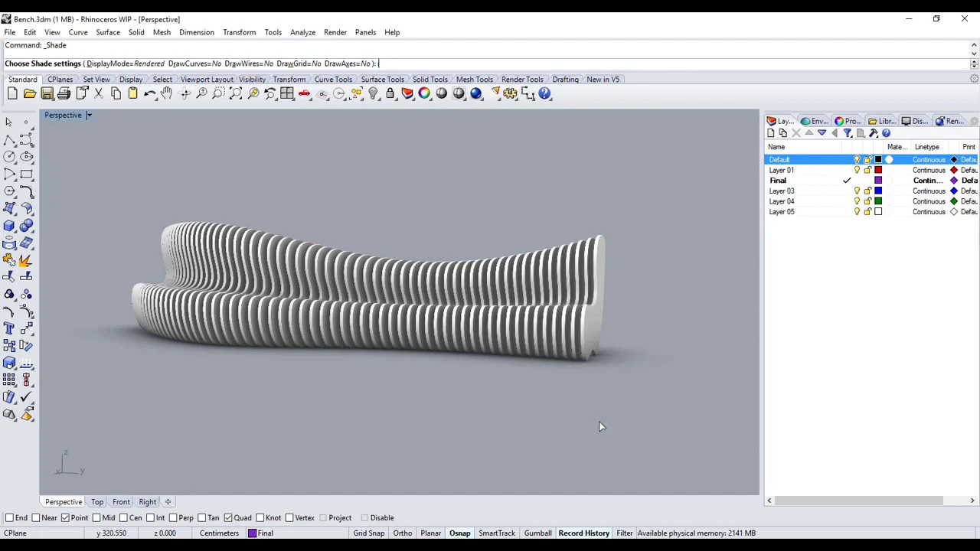The width and height of the screenshot is (980, 551).
Task: Uncheck the Quad osnap checkbox
Action: pos(228,518)
